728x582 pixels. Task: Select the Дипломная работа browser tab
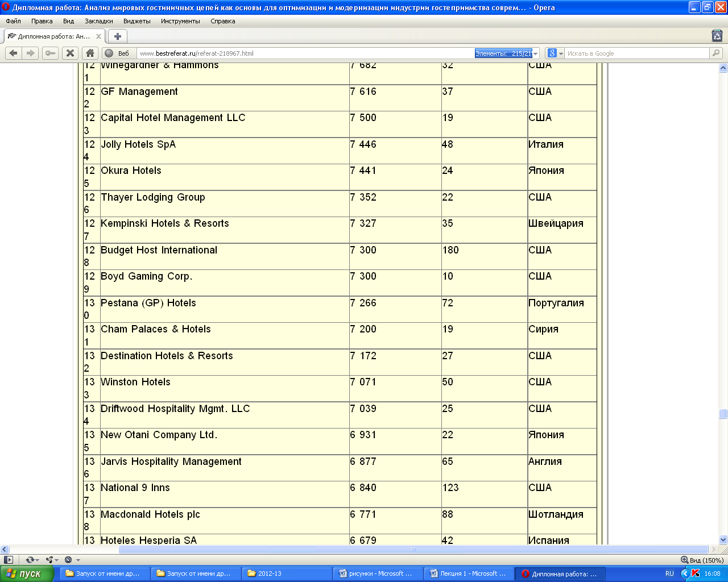(x=55, y=36)
